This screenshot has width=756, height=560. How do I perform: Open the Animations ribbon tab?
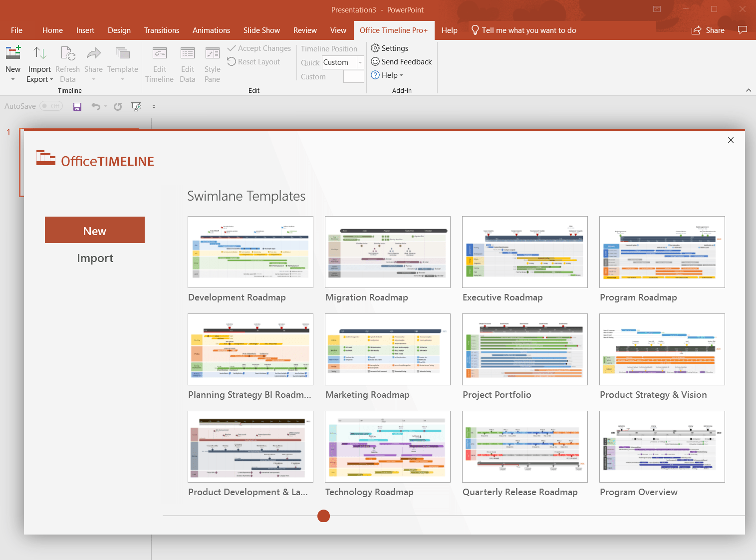(211, 30)
